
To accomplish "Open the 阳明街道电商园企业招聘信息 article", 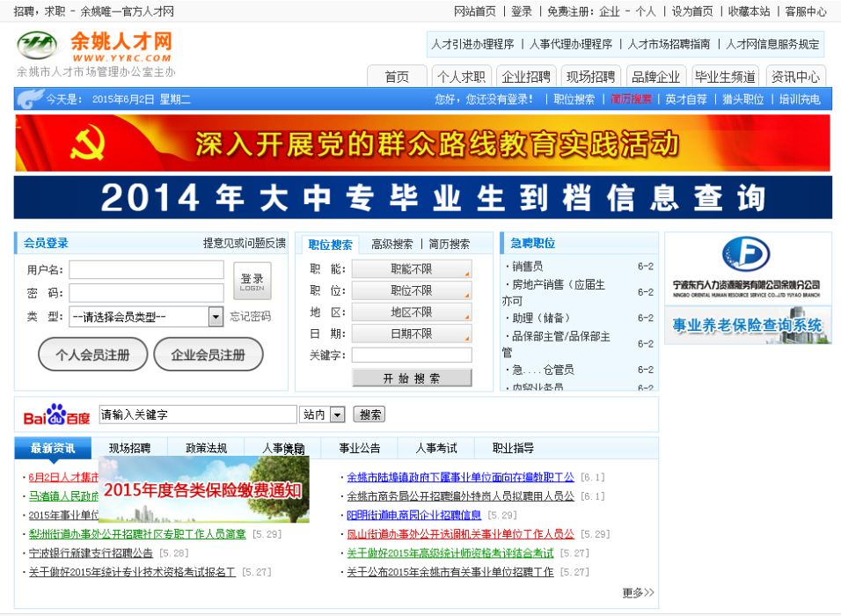I will coord(414,515).
